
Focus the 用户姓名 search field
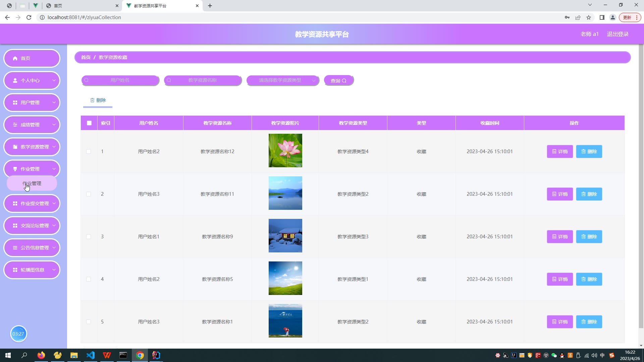coord(120,80)
